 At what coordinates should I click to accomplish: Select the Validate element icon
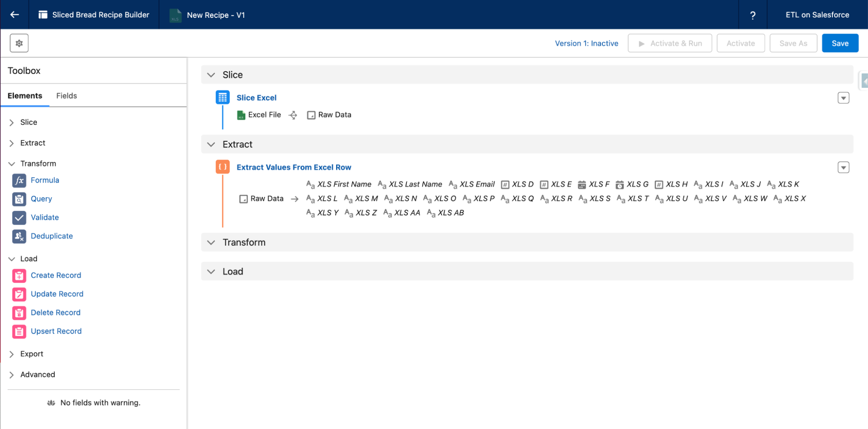coord(19,218)
